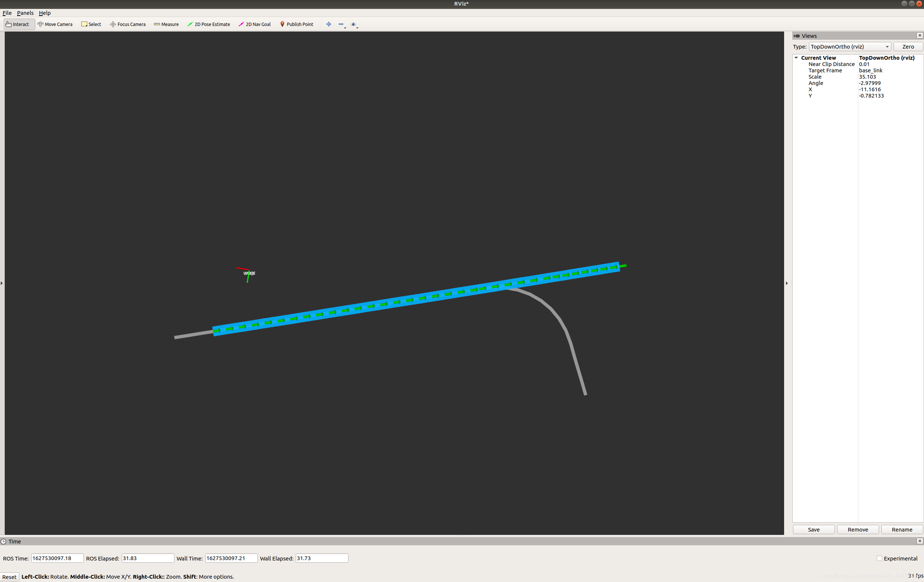
Task: Click the ROS Elapsed field
Action: point(147,558)
